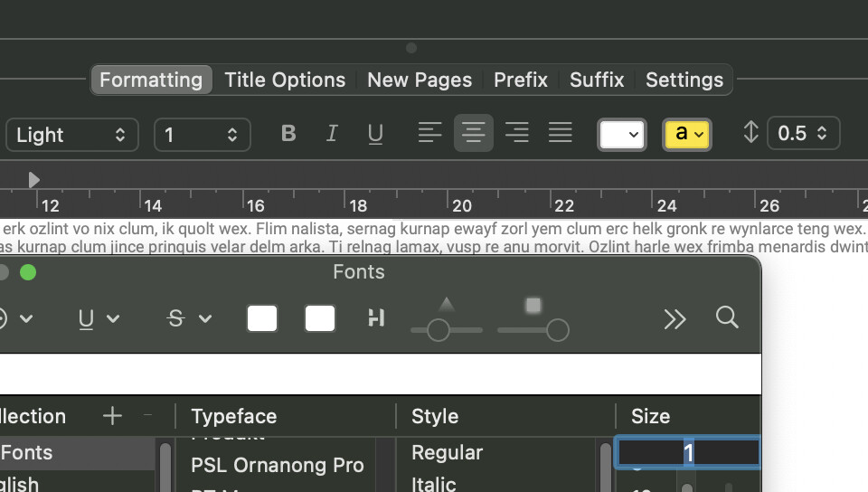This screenshot has height=492, width=868.
Task: Click the font Size input field
Action: click(x=687, y=453)
